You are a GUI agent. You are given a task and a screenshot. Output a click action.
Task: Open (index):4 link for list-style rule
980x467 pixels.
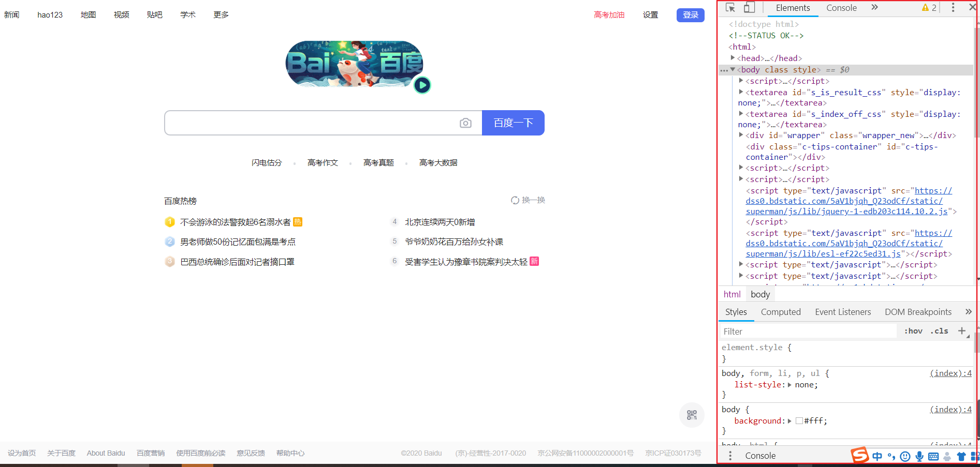[x=950, y=373]
